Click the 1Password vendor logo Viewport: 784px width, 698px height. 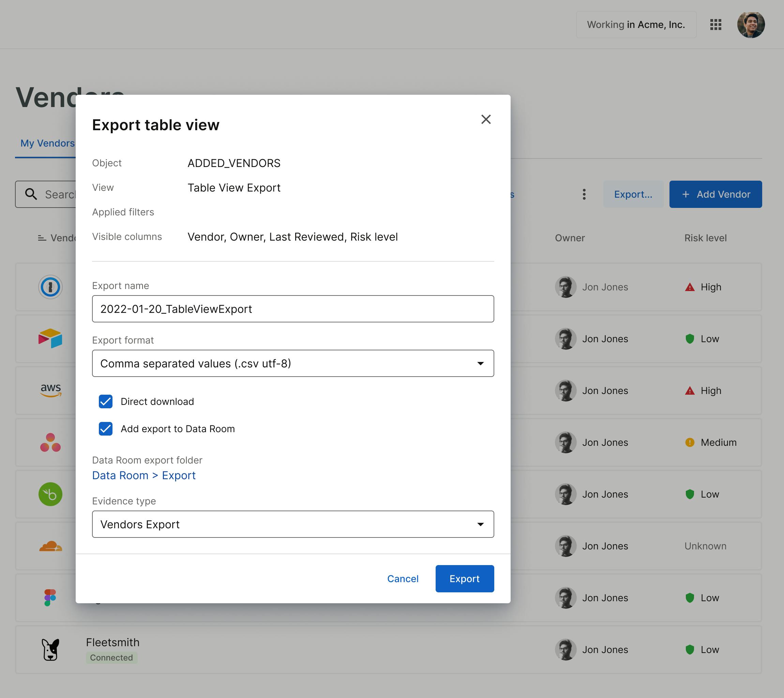[x=50, y=287]
